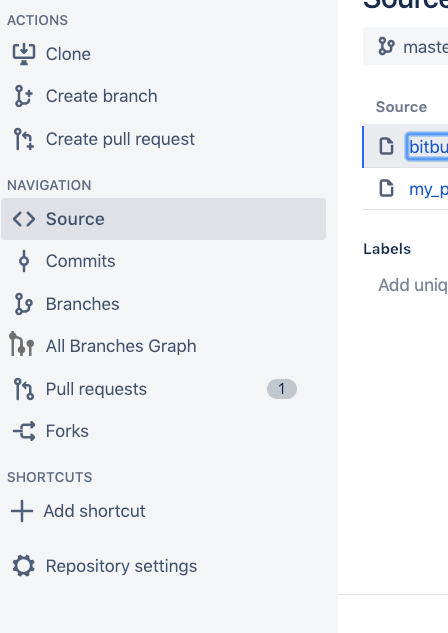Screen dimensions: 448x633
Task: Click the Branches icon in navigation
Action: pos(24,304)
